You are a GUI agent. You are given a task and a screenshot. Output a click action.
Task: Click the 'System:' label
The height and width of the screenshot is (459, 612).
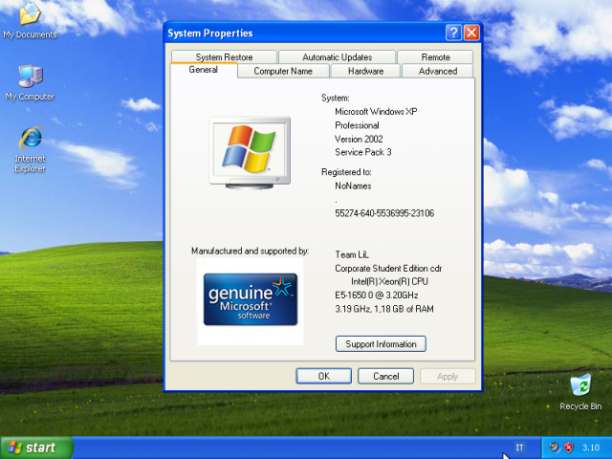(335, 98)
